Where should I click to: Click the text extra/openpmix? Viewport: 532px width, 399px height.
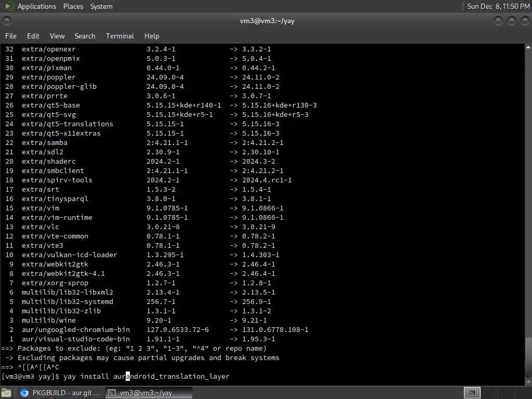[50, 58]
